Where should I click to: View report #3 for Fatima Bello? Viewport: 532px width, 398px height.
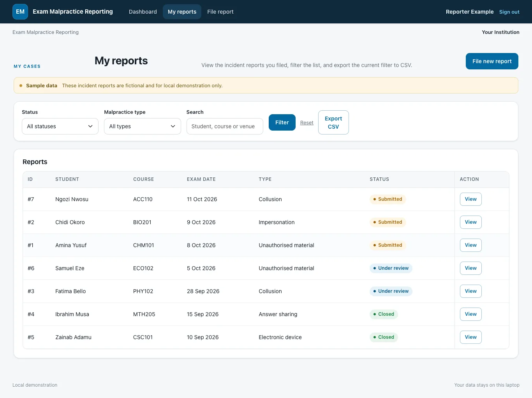tap(471, 291)
